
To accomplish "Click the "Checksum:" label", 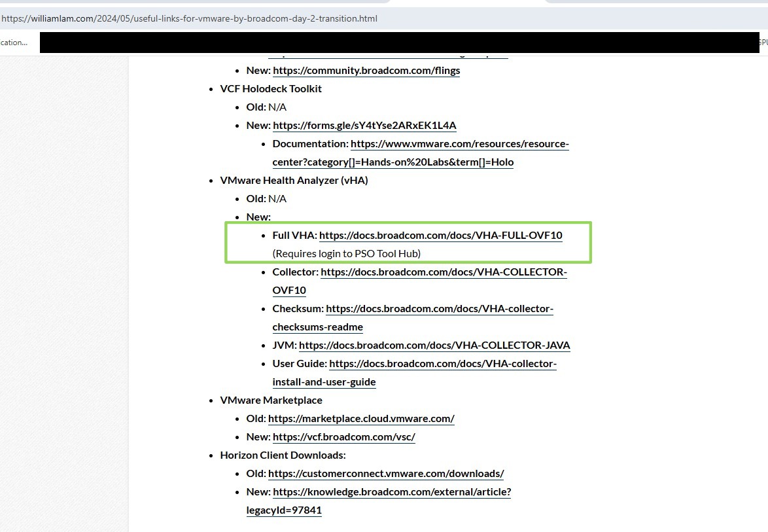I will (x=298, y=309).
